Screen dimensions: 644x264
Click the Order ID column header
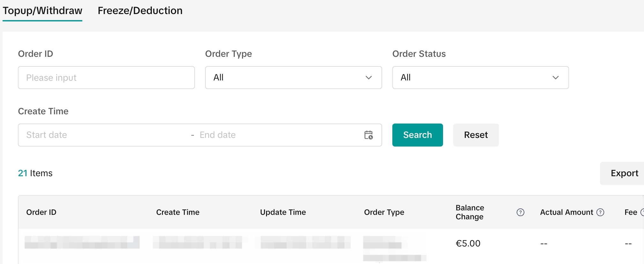(x=41, y=212)
